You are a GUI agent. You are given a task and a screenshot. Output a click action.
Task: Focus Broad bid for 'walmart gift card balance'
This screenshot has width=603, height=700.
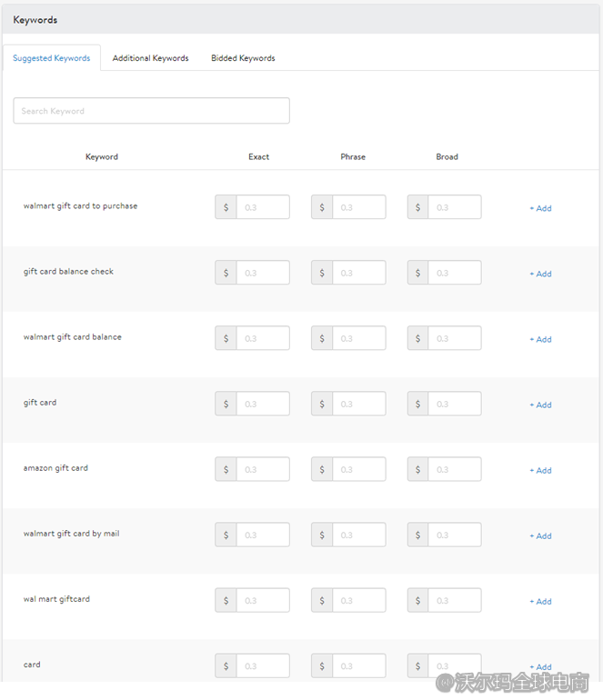coord(454,338)
